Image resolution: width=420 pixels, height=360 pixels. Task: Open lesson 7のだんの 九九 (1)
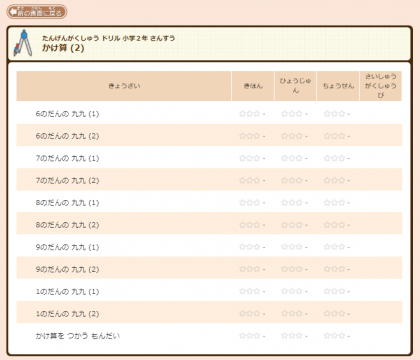pos(67,158)
